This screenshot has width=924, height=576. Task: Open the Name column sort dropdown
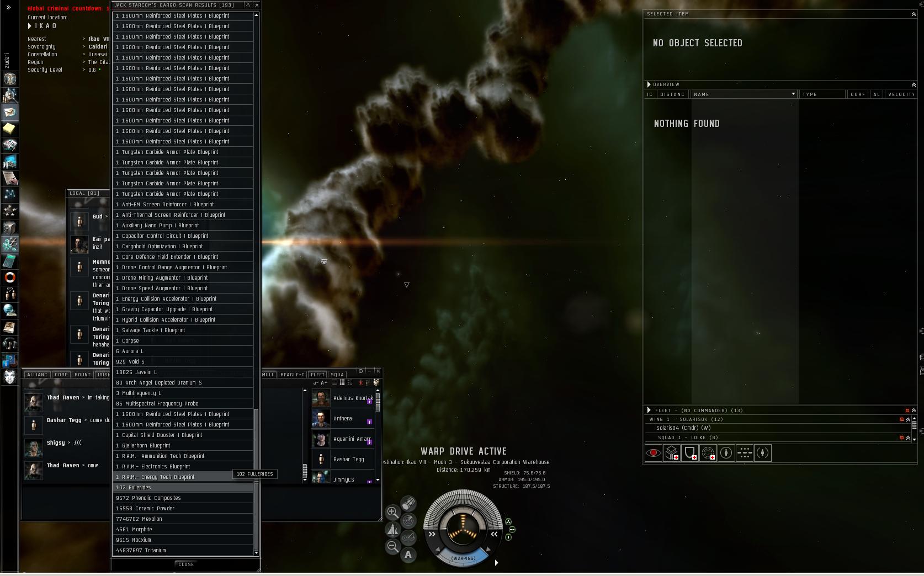[x=793, y=94]
